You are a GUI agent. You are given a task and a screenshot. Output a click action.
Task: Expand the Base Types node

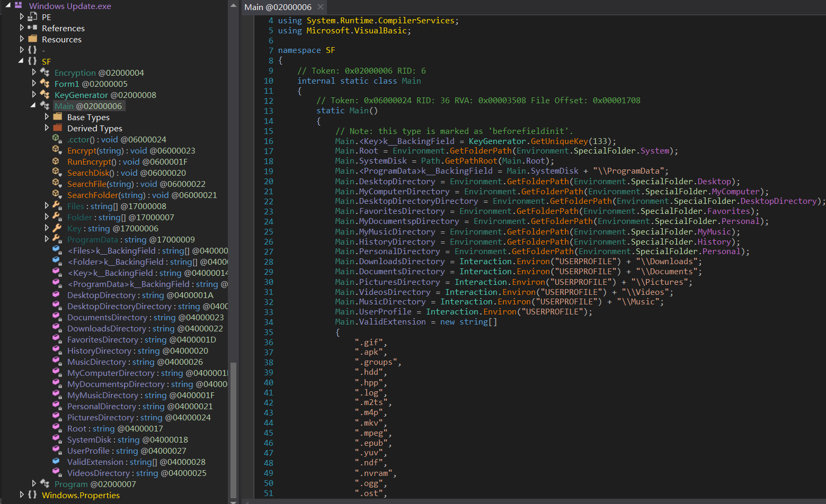(47, 116)
